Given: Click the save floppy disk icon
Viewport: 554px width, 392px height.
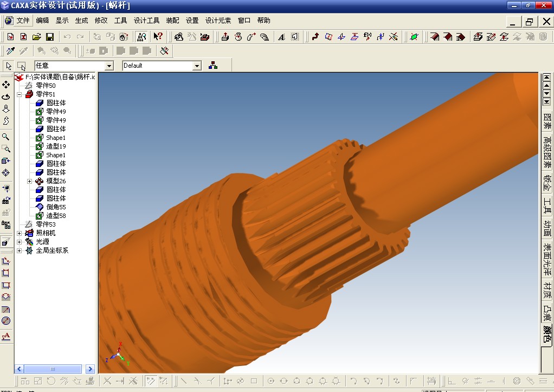Looking at the screenshot, I should 50,36.
